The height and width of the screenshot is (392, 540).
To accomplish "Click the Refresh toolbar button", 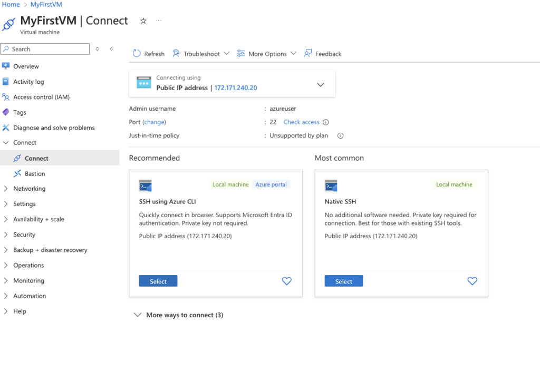I will 149,54.
